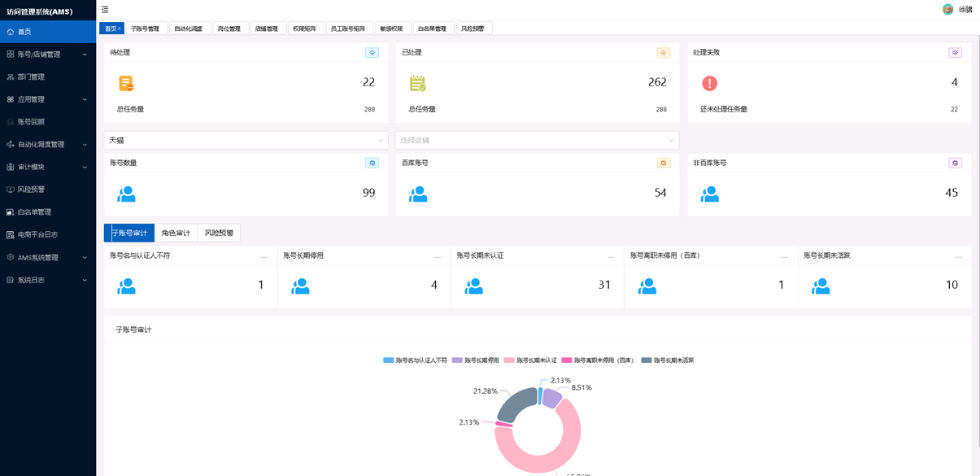Viewport: 980px width, 476px height.
Task: Close the 首页 tab with its x
Action: tap(120, 28)
